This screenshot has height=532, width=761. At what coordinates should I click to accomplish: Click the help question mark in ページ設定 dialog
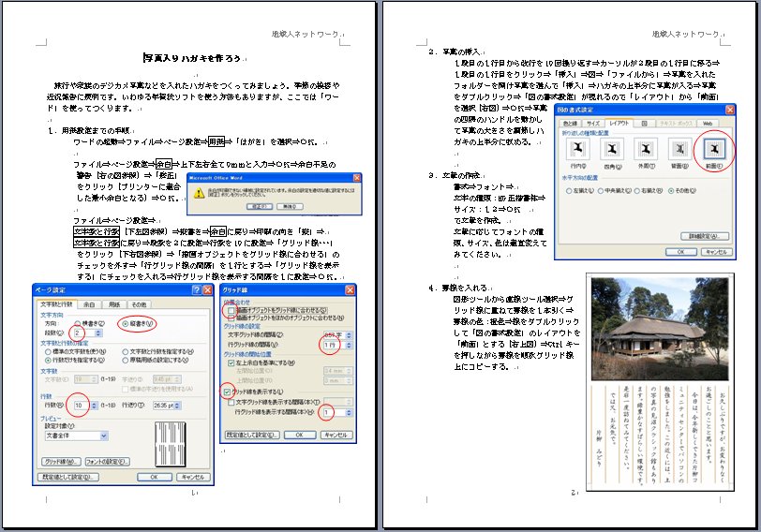click(x=198, y=290)
